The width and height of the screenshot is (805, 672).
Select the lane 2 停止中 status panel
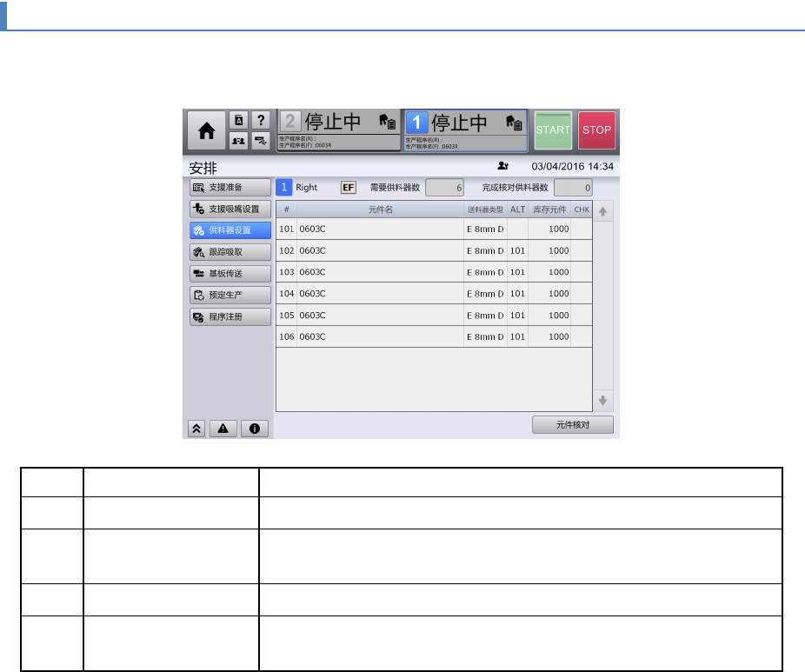[339, 130]
